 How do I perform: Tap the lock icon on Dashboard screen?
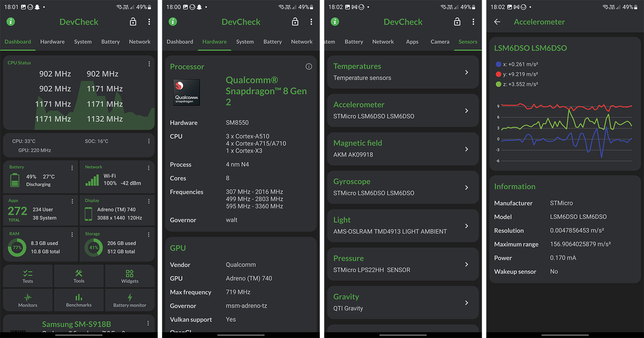[133, 22]
